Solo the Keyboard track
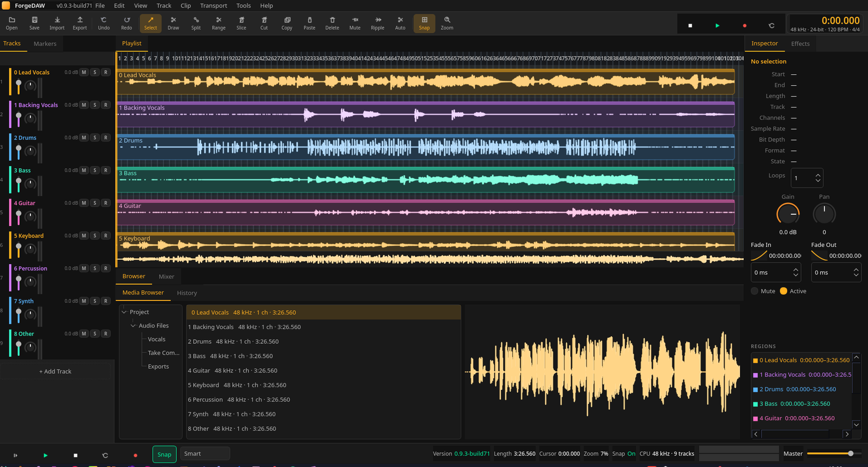 (95, 235)
